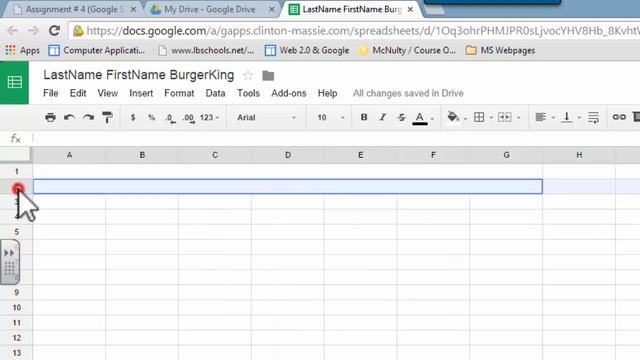Reload the page
The width and height of the screenshot is (640, 360).
(54, 31)
